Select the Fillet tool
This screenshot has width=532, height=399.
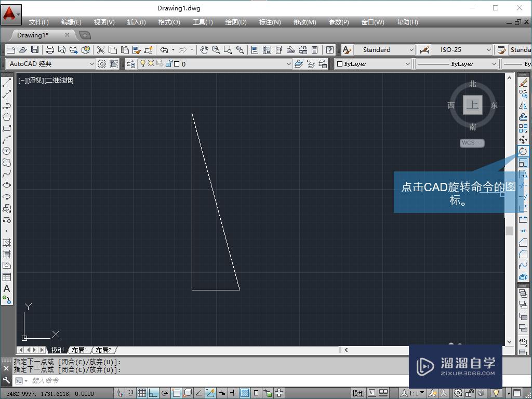(523, 254)
